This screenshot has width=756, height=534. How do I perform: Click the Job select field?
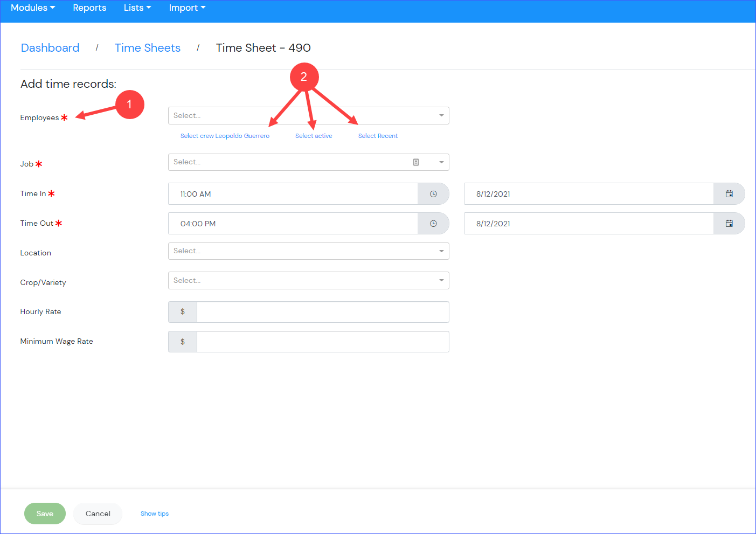coord(308,162)
